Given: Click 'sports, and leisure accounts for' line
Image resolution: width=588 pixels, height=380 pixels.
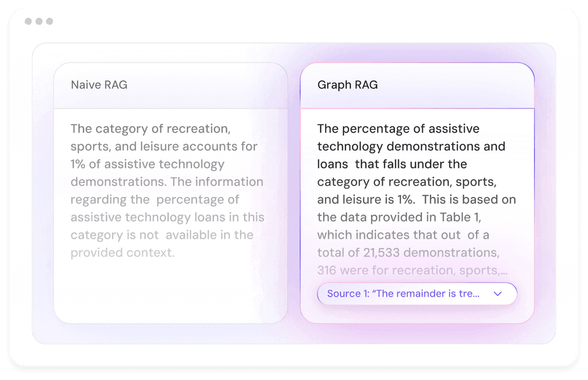Looking at the screenshot, I should (x=164, y=146).
